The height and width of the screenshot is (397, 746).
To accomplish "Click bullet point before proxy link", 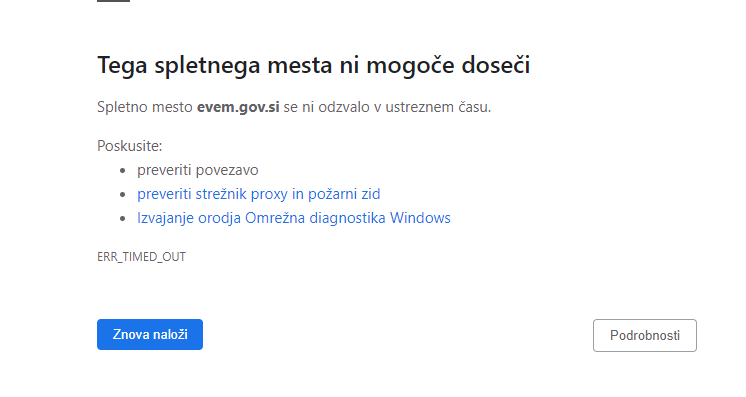I will tap(123, 195).
